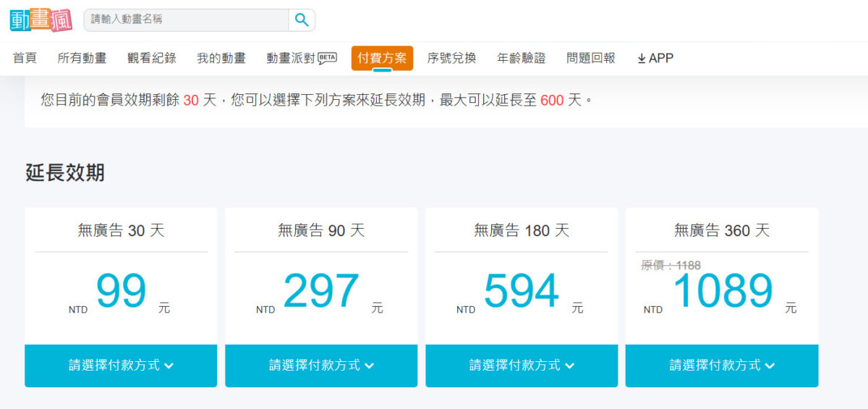Click the 動畫瘋 site logo
The height and width of the screenshot is (409, 868).
(x=41, y=20)
